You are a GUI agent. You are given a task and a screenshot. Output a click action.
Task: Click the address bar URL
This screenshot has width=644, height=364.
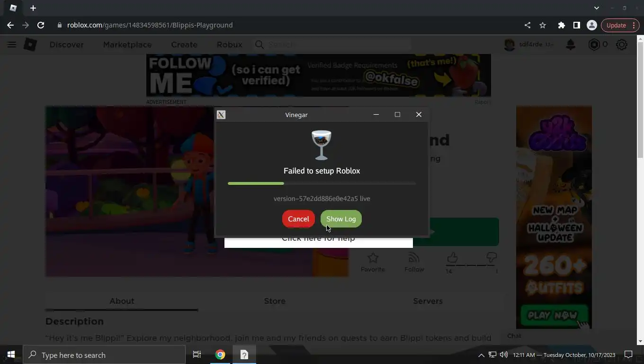coord(150,25)
